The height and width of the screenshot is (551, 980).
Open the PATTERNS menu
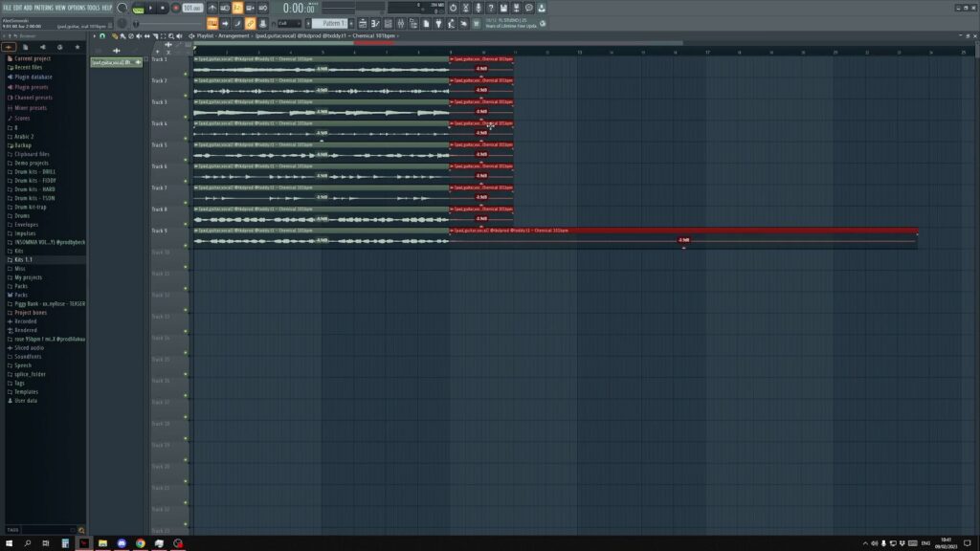(43, 8)
